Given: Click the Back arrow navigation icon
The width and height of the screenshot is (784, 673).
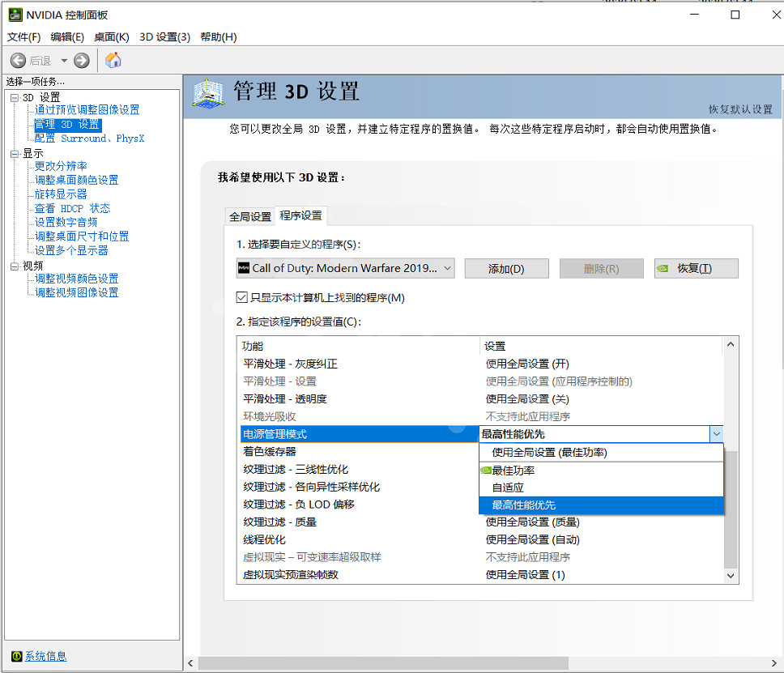Looking at the screenshot, I should click(x=18, y=61).
